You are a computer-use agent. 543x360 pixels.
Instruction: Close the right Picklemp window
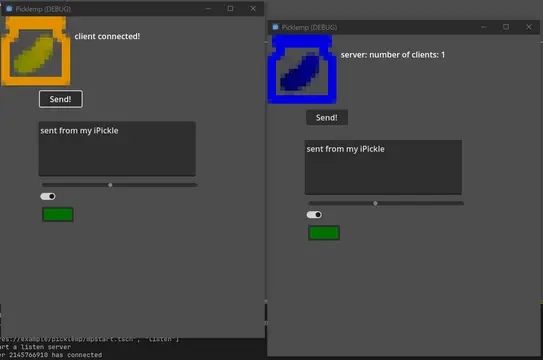pyautogui.click(x=529, y=27)
